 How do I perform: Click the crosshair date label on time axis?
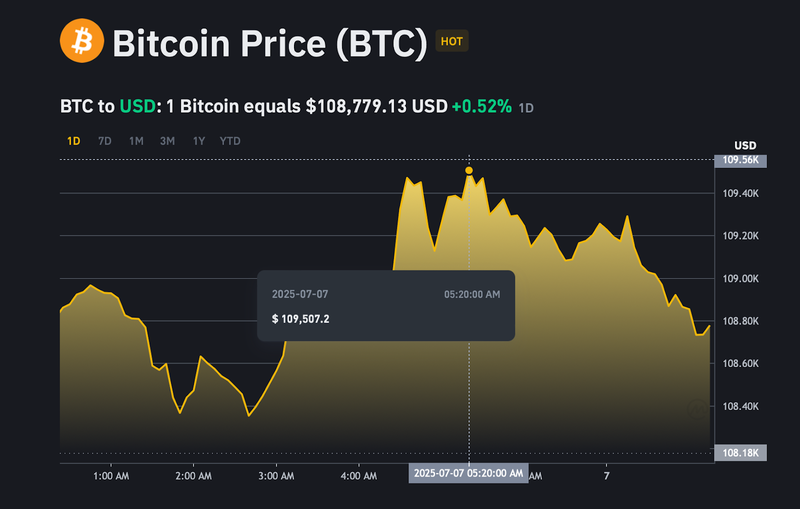coord(468,473)
